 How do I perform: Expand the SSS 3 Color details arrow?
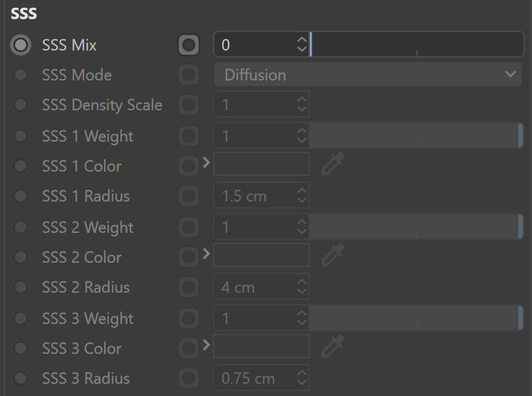pyautogui.click(x=207, y=345)
